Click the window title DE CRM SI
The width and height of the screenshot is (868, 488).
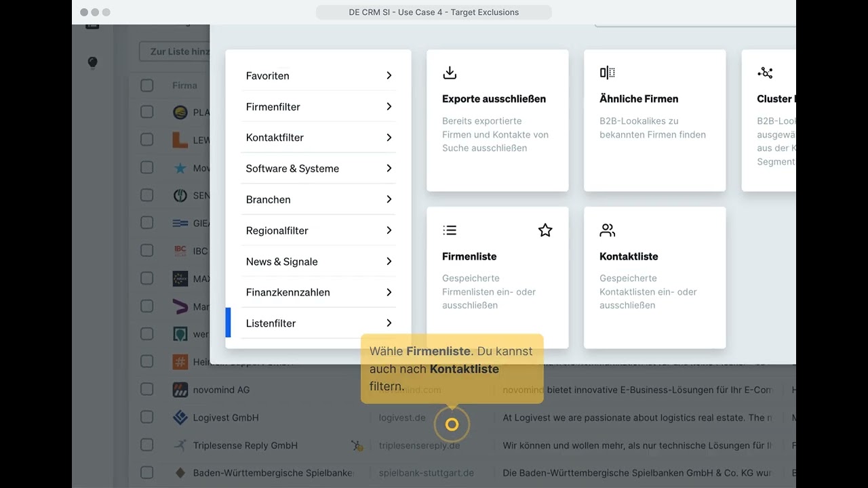coord(434,12)
